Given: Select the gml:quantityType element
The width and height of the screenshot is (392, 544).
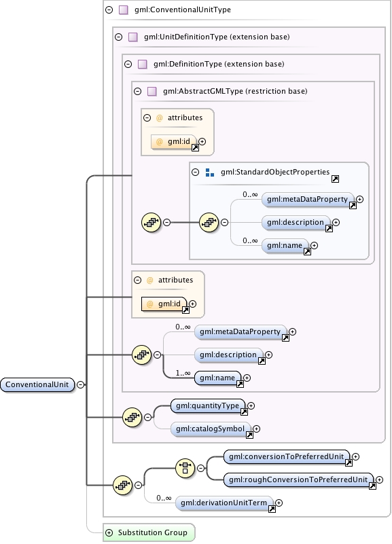Looking at the screenshot, I should (208, 405).
